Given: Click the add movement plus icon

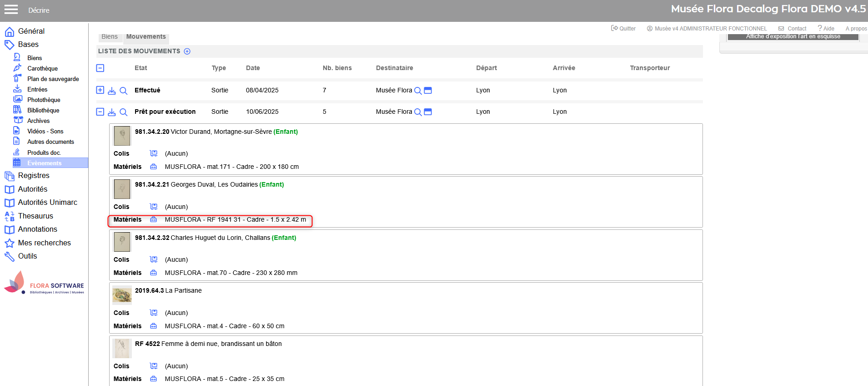Looking at the screenshot, I should (187, 51).
